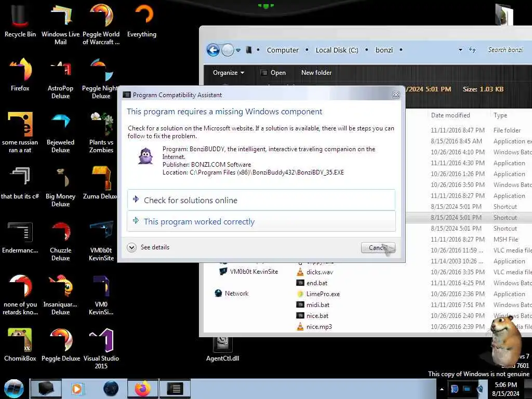The height and width of the screenshot is (399, 532).
Task: Select LimePro.exe file
Action: [318, 294]
